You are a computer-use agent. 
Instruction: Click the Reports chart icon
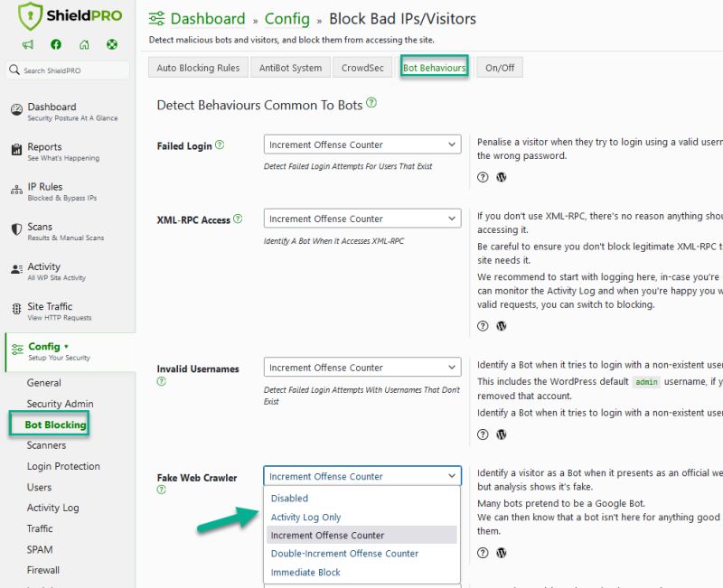[x=16, y=149]
